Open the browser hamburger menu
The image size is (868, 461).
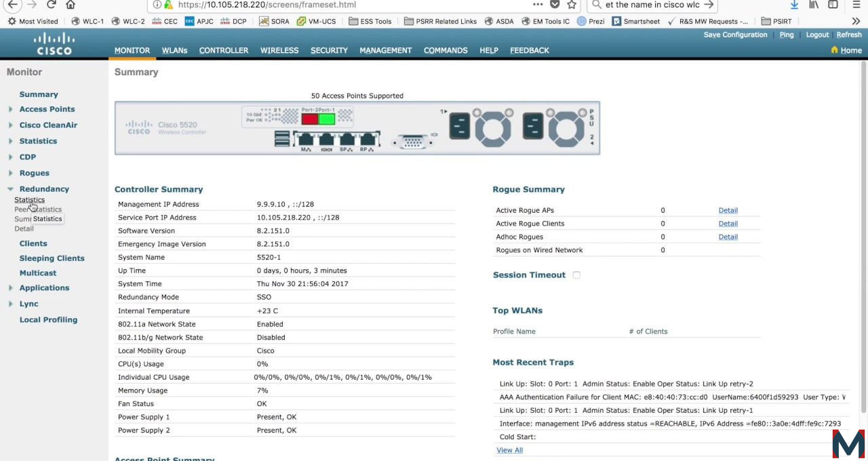click(x=856, y=4)
